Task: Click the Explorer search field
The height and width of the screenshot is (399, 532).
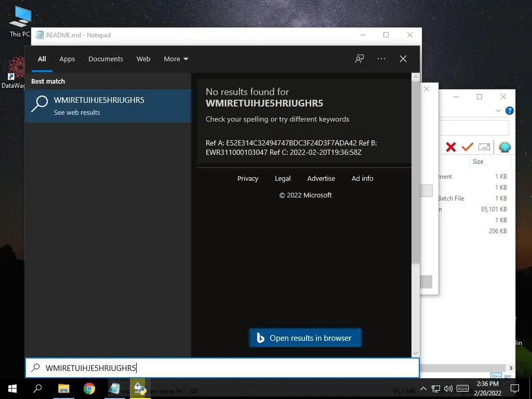Action: tap(474, 128)
